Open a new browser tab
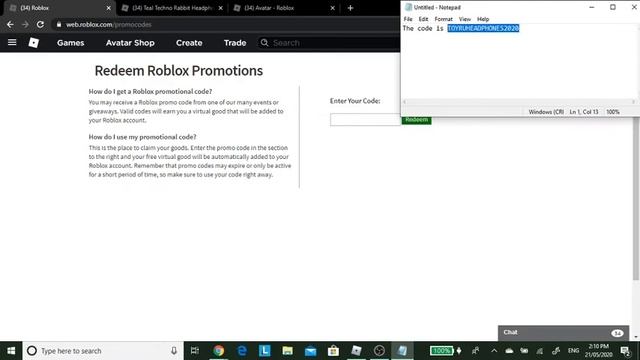The height and width of the screenshot is (360, 640). (x=350, y=8)
